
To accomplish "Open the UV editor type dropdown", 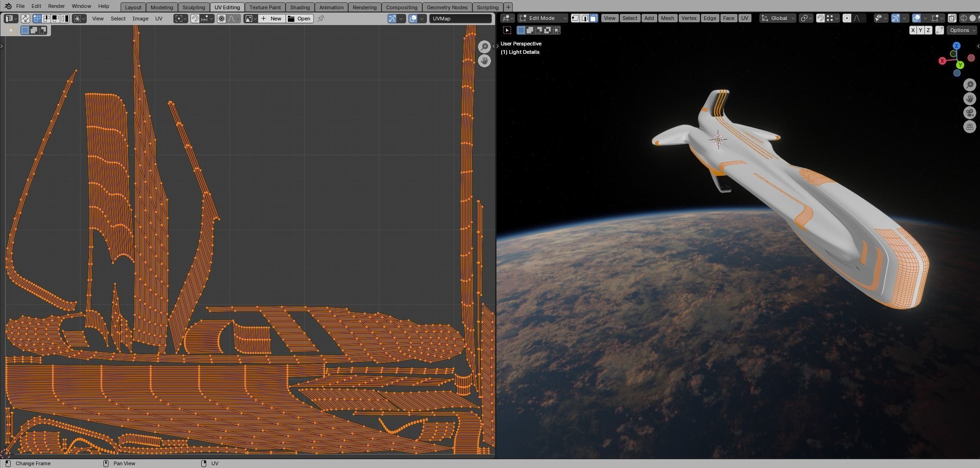I will pos(11,19).
